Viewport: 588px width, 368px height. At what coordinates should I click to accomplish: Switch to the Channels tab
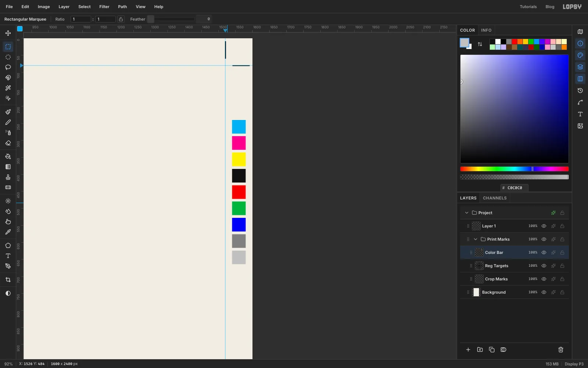tap(495, 198)
